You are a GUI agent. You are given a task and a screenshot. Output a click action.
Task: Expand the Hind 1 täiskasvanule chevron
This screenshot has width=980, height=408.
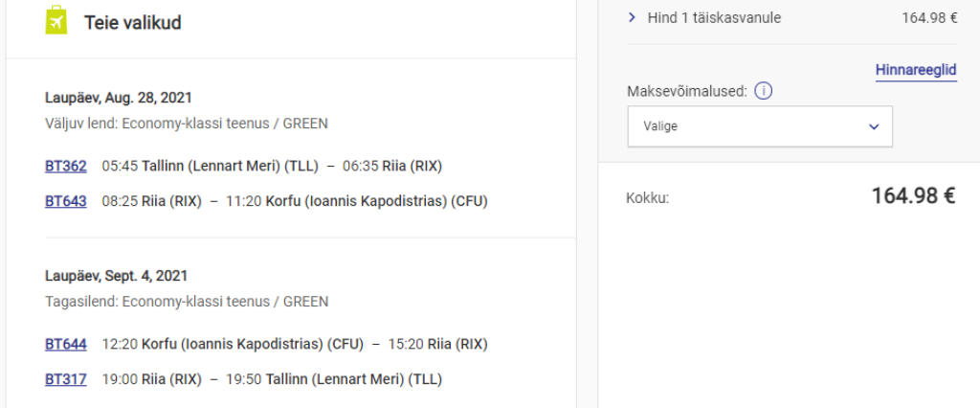pos(633,17)
